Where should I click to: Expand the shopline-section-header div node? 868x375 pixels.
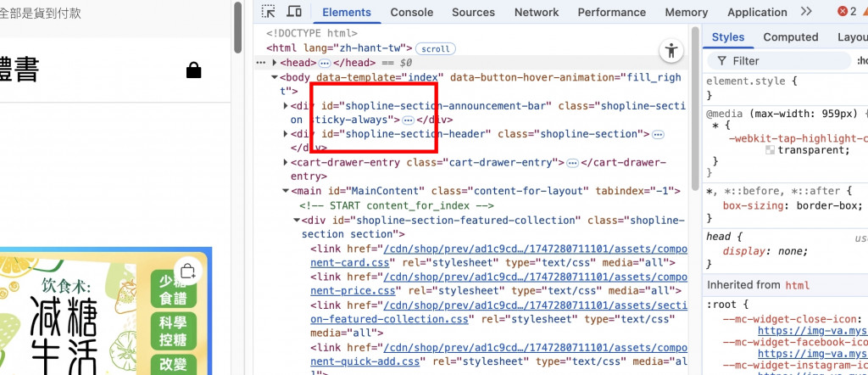tap(286, 134)
